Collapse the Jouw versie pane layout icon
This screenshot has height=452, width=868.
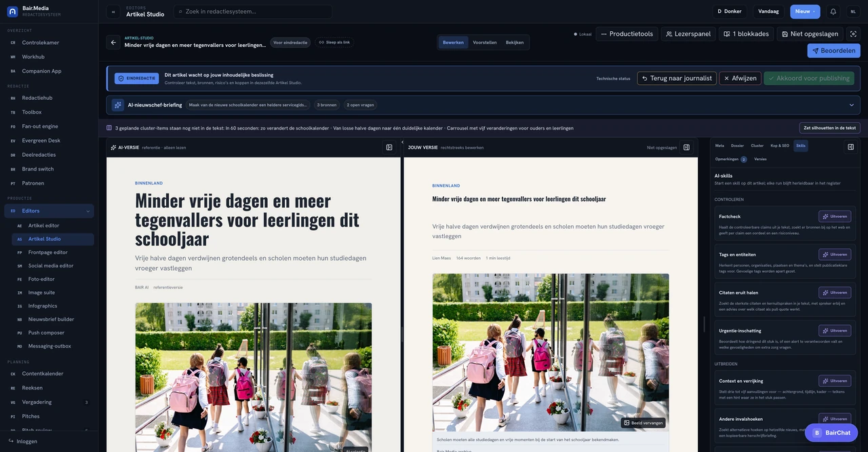pyautogui.click(x=686, y=147)
